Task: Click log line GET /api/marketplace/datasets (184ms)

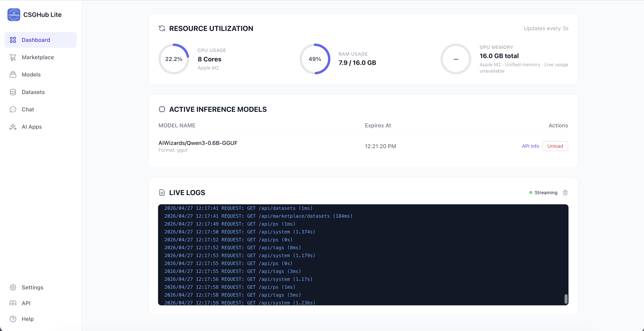Action: click(258, 216)
